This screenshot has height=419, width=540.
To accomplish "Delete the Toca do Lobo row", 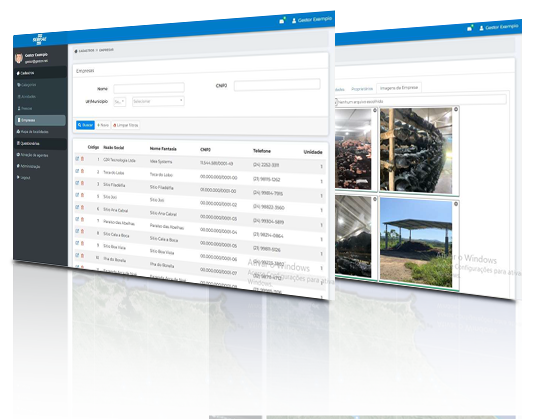I will point(82,171).
